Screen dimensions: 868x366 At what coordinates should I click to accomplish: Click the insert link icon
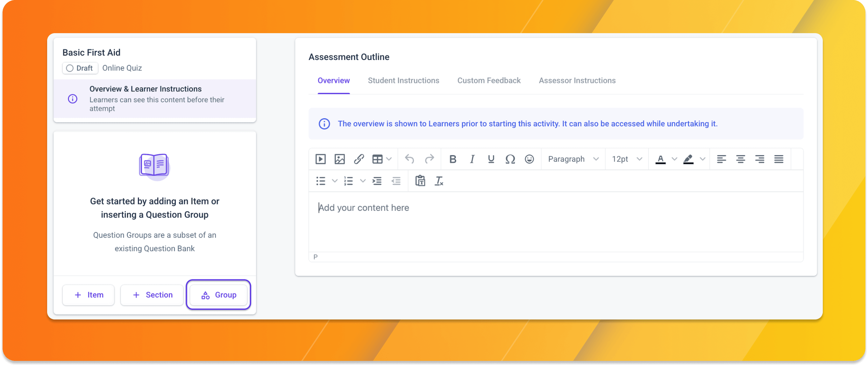[359, 159]
